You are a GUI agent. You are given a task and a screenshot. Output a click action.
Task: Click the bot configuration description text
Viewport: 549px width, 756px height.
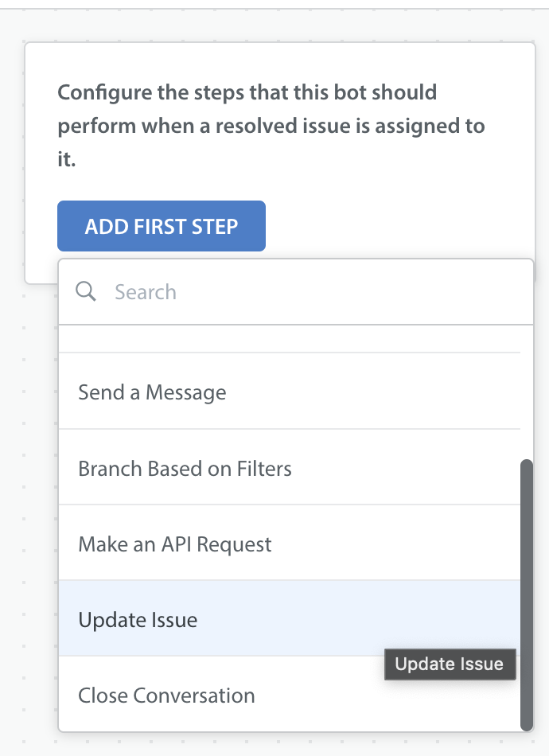point(271,126)
